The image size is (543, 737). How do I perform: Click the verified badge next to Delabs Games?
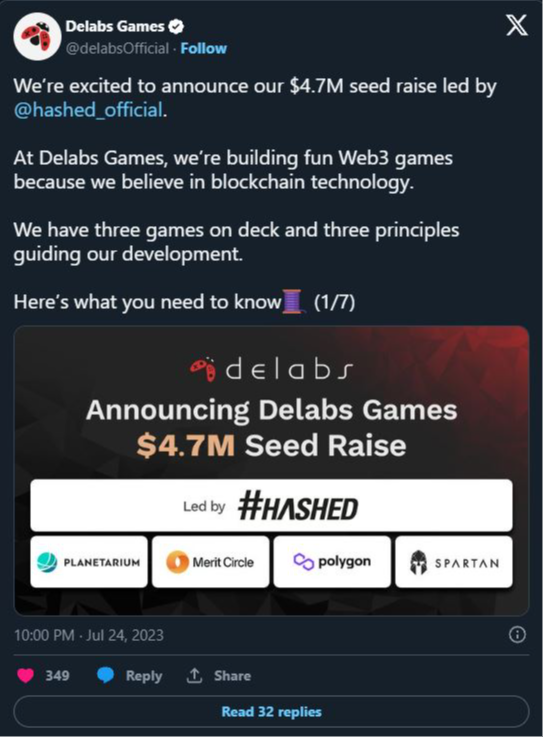click(175, 26)
